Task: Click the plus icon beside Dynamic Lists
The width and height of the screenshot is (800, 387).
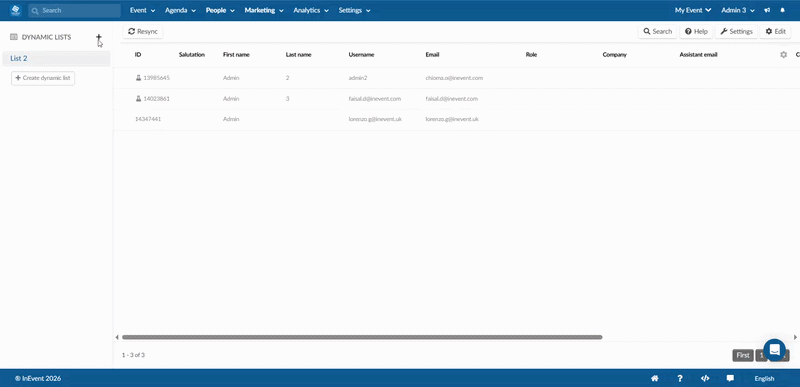Action: pyautogui.click(x=99, y=37)
